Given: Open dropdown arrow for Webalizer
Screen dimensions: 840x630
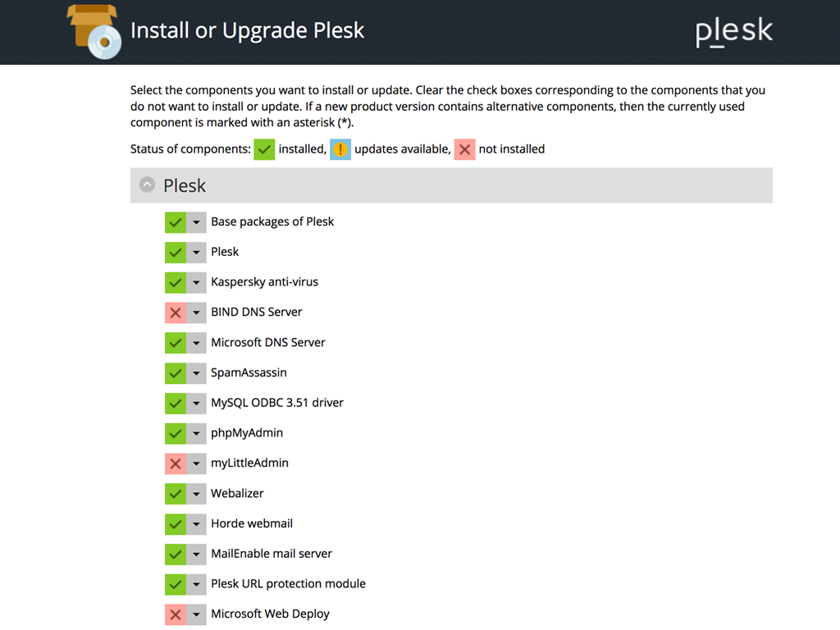Looking at the screenshot, I should point(197,494).
